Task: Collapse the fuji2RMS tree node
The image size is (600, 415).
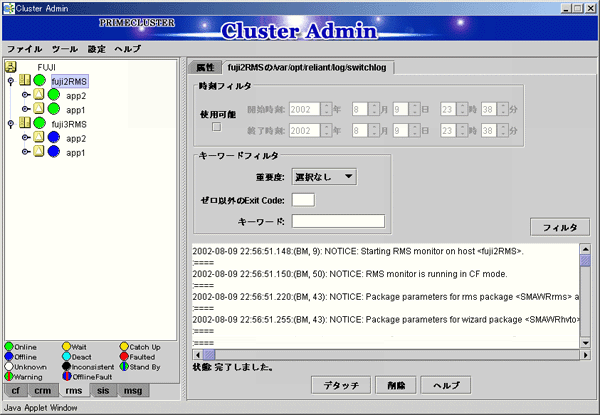Action: (11, 81)
